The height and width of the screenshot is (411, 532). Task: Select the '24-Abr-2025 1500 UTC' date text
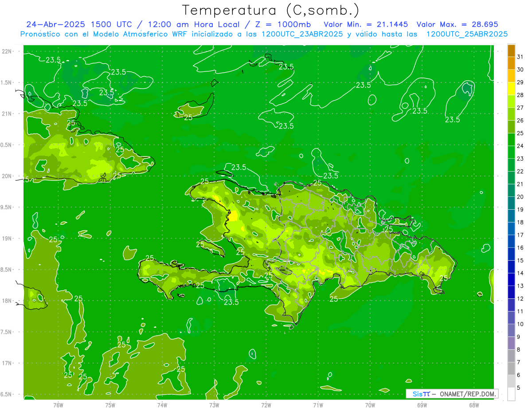(79, 24)
